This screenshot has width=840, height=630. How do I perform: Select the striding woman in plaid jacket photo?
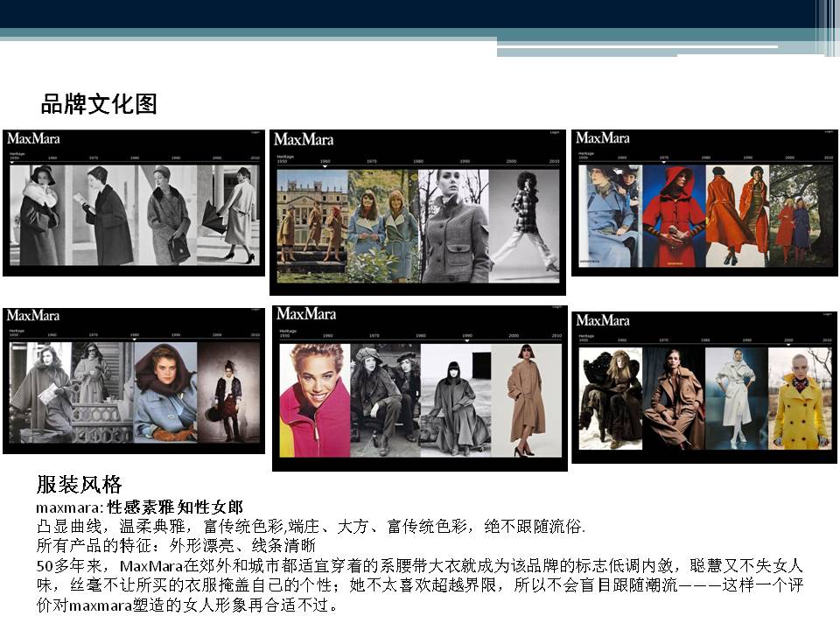(524, 227)
